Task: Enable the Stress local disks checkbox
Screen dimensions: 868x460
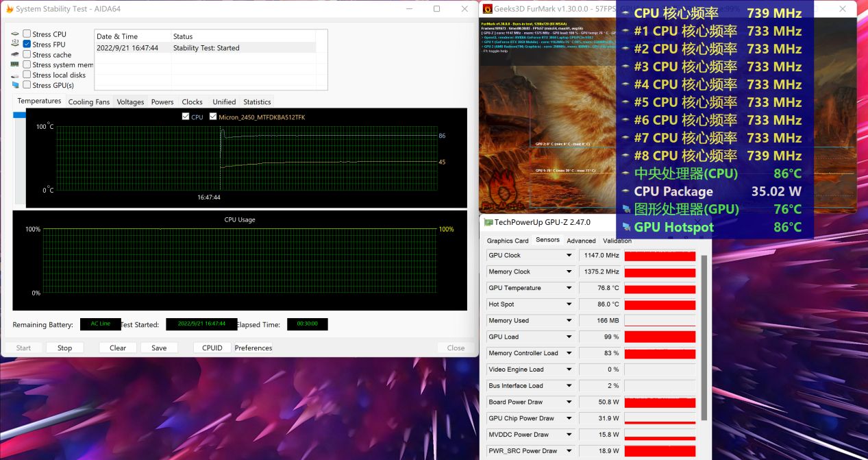Action: coord(27,75)
